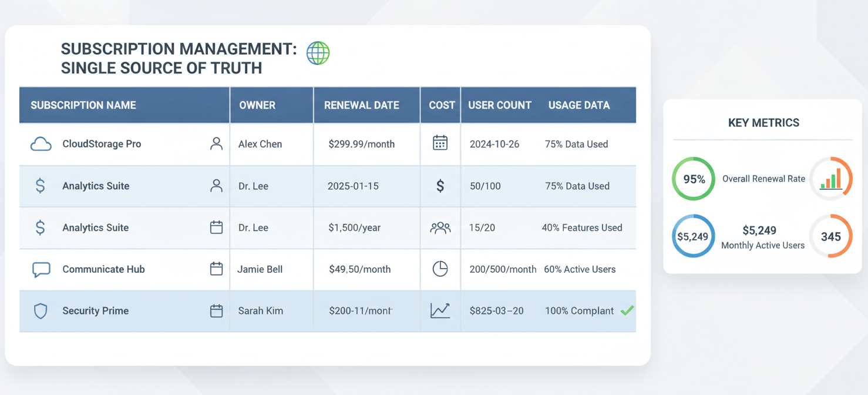Click the person icon in the 2025-01-15 row
Viewport: 868px width, 395px height.
[216, 186]
